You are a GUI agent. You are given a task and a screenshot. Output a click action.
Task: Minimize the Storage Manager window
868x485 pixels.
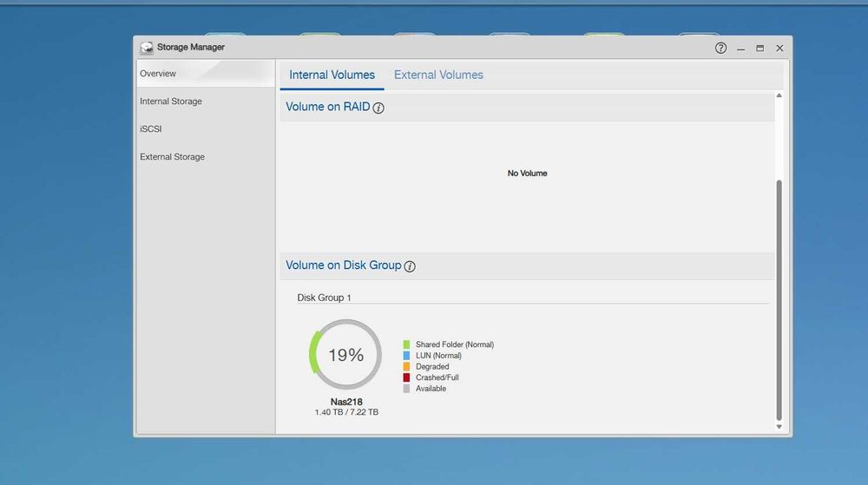pos(740,49)
